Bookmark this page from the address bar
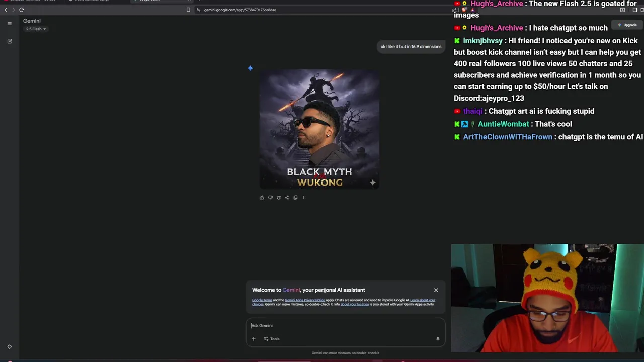 (x=188, y=10)
